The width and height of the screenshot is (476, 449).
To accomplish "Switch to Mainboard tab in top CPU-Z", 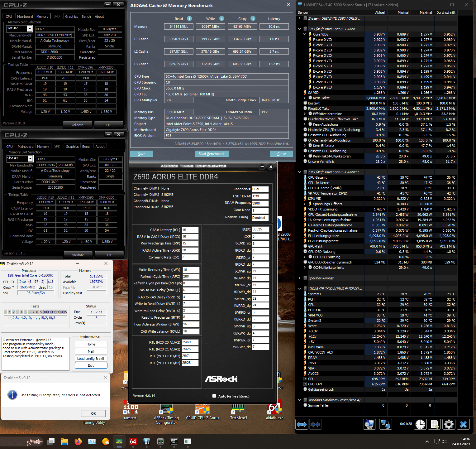I will pos(25,17).
